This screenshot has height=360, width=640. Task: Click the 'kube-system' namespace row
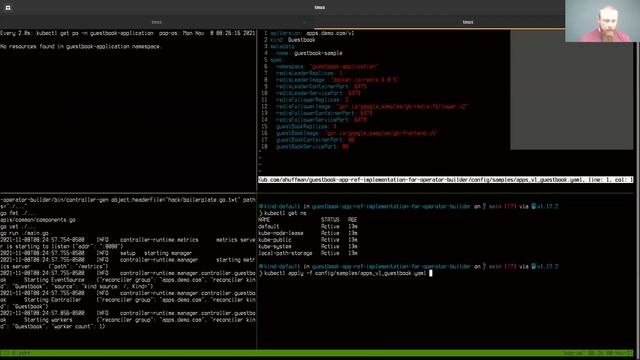pos(308,247)
